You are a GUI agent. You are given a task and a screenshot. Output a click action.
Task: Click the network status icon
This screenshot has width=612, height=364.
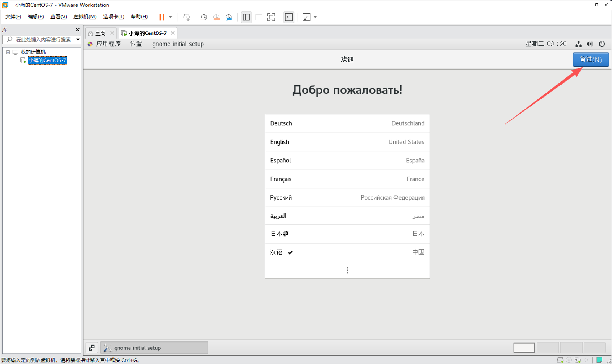tap(578, 44)
